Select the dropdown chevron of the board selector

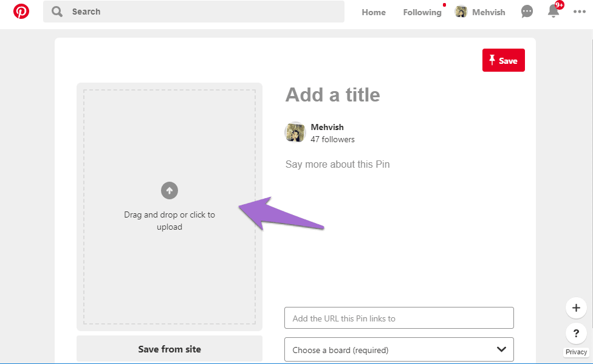point(501,349)
